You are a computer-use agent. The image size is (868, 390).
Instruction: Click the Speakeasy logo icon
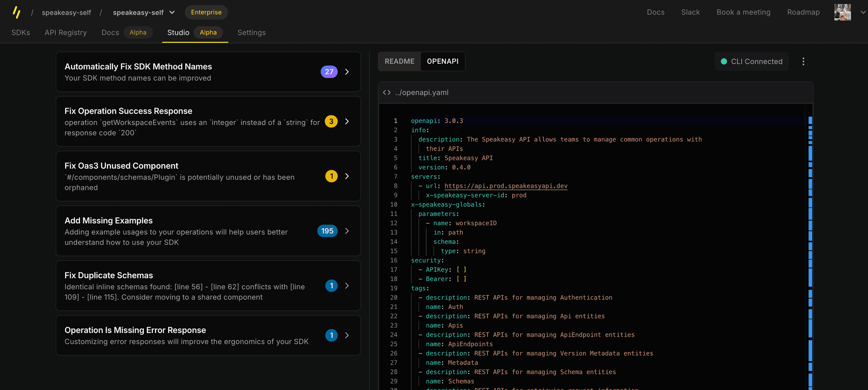(17, 12)
